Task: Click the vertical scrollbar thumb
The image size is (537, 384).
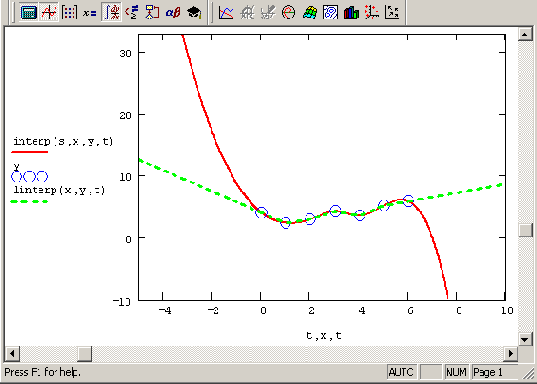Action: [525, 230]
